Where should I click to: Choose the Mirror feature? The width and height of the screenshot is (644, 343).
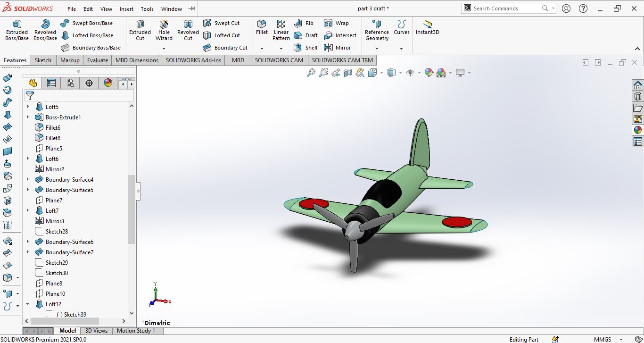(x=338, y=48)
